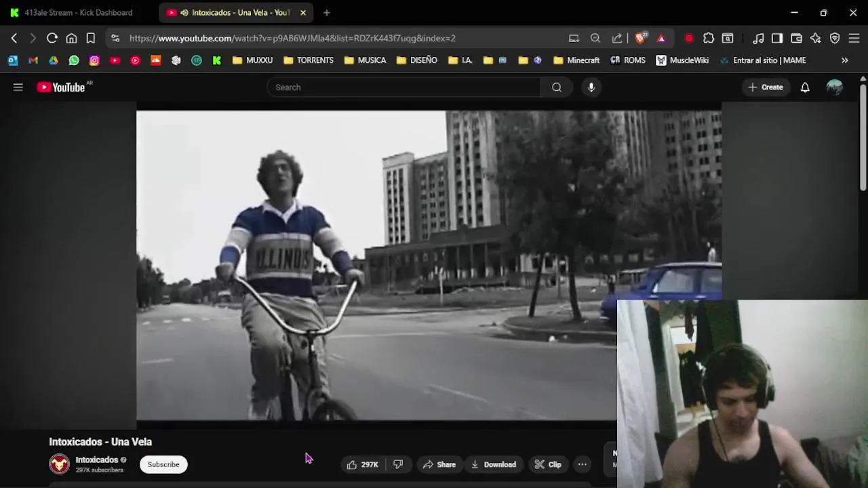Open the ROMS bookmark

[628, 60]
